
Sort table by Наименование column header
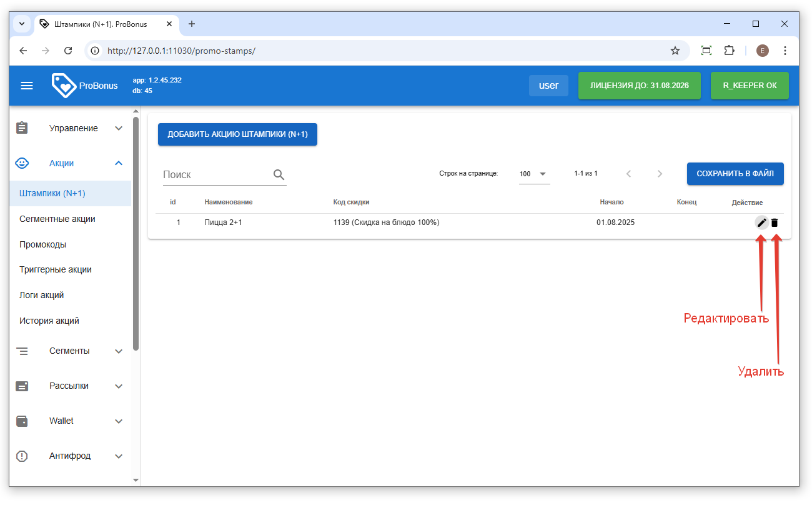[229, 202]
